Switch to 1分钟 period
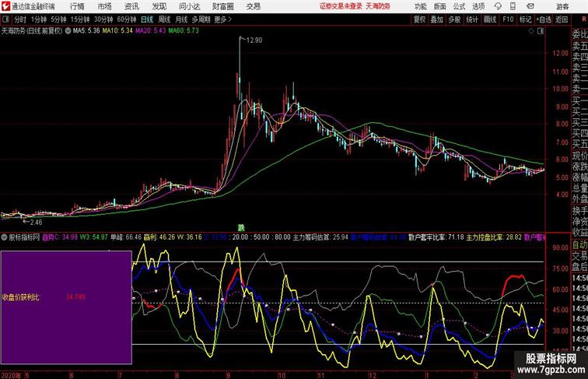 39,19
